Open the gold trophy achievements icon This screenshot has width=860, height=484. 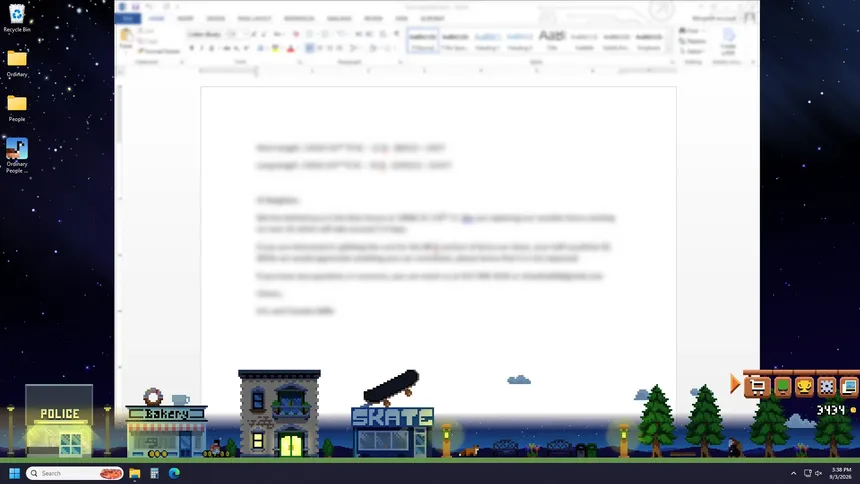[804, 387]
